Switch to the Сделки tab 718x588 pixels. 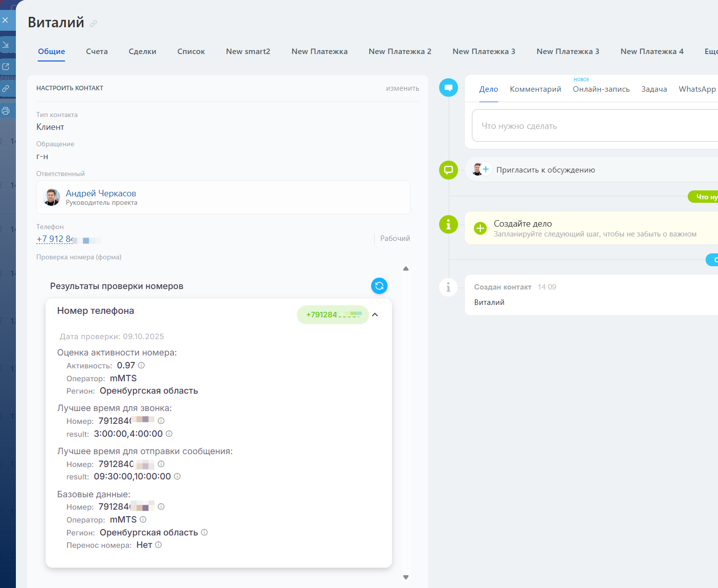coord(142,52)
